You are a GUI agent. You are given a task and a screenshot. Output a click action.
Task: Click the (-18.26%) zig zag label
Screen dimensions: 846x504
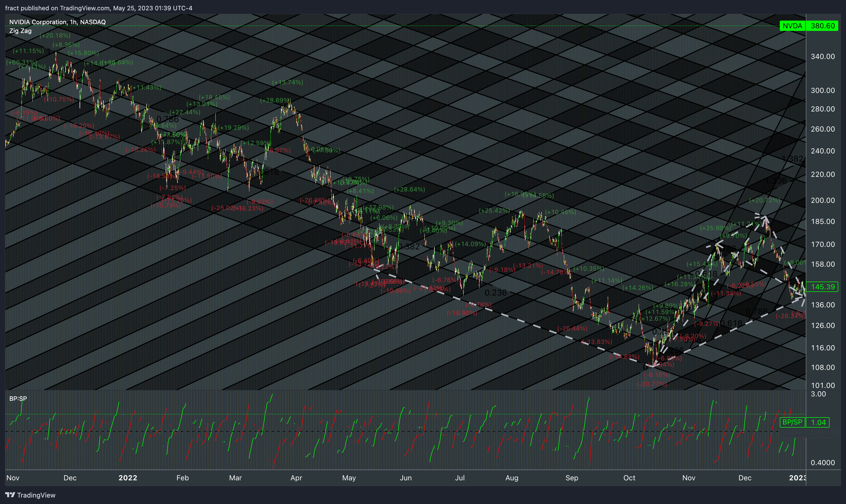click(140, 150)
